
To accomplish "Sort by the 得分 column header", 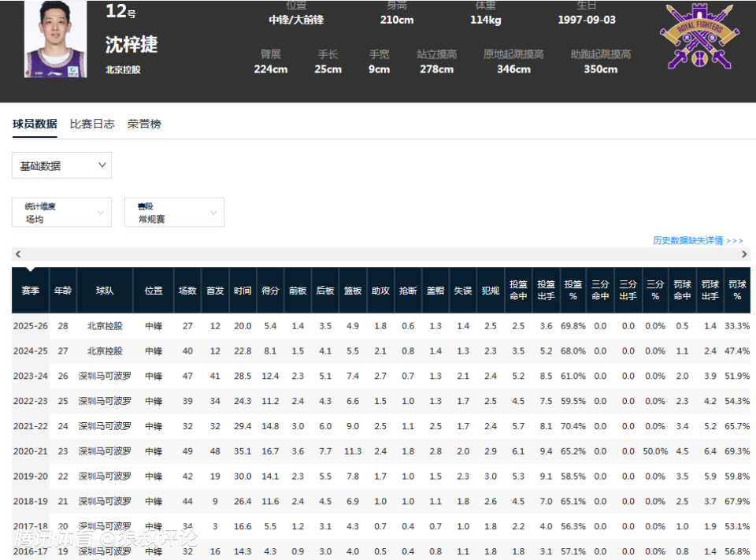I will point(270,291).
